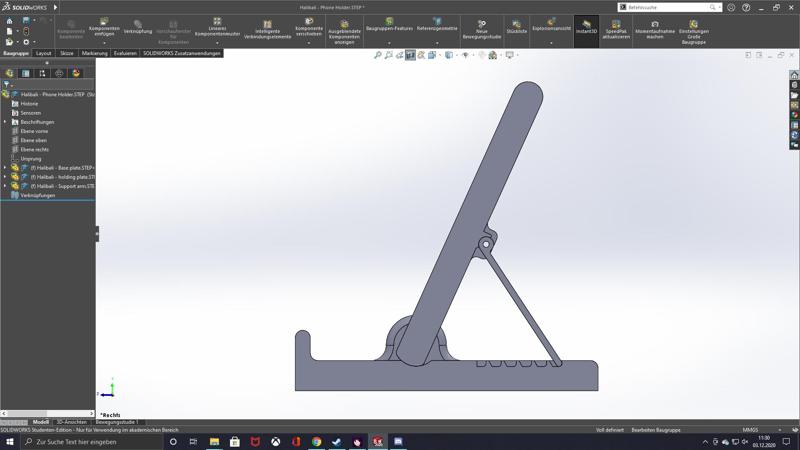Click the Save icon in quick toolbar
800x450 pixels.
tap(26, 20)
